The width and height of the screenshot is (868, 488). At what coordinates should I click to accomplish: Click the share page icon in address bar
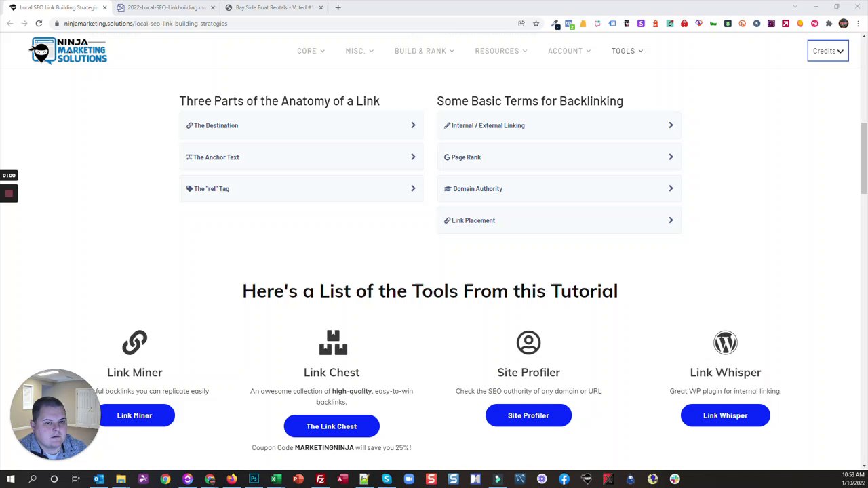tap(521, 24)
